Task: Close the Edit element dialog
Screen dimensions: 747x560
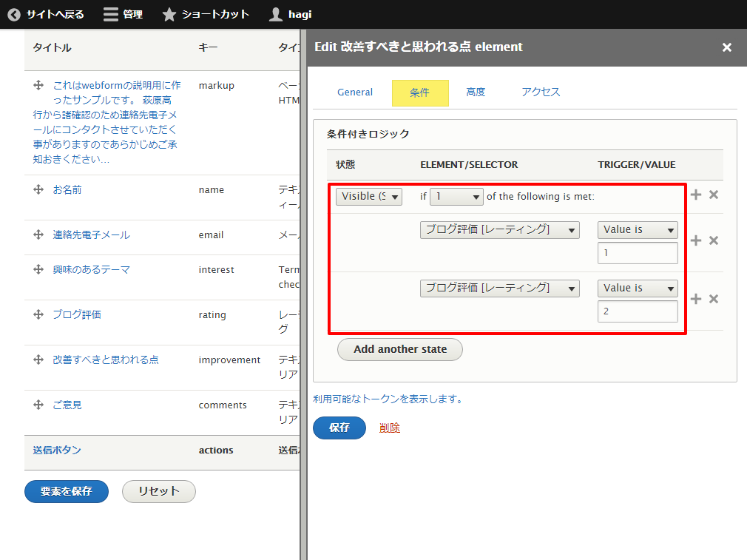Action: click(726, 47)
